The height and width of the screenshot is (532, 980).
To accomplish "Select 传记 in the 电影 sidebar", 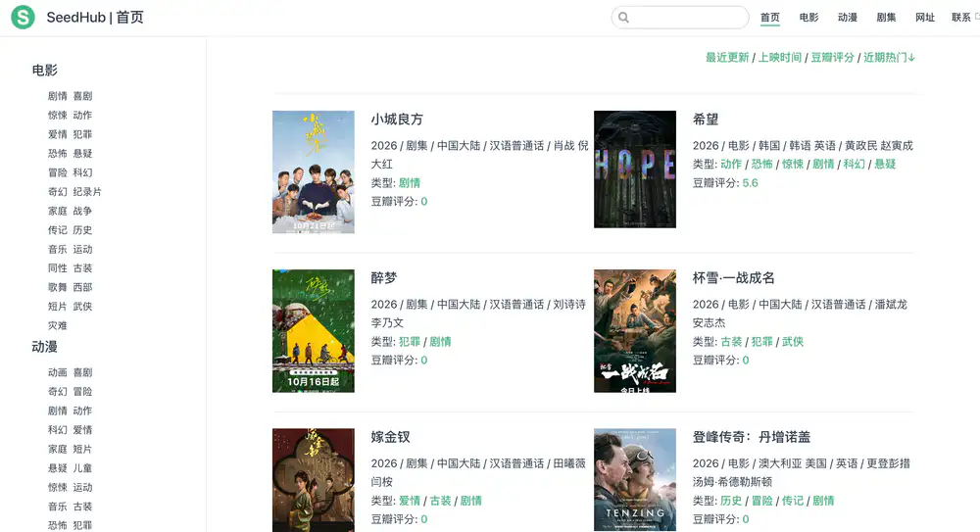I will (58, 230).
